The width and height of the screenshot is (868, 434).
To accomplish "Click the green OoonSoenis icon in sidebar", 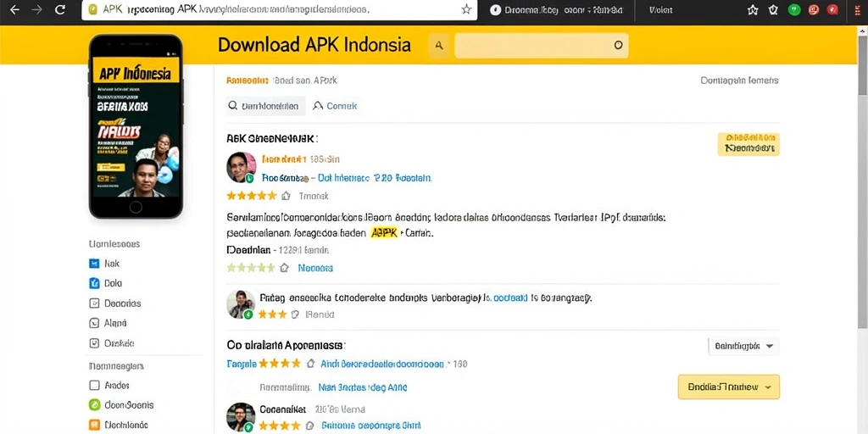I will 94,405.
